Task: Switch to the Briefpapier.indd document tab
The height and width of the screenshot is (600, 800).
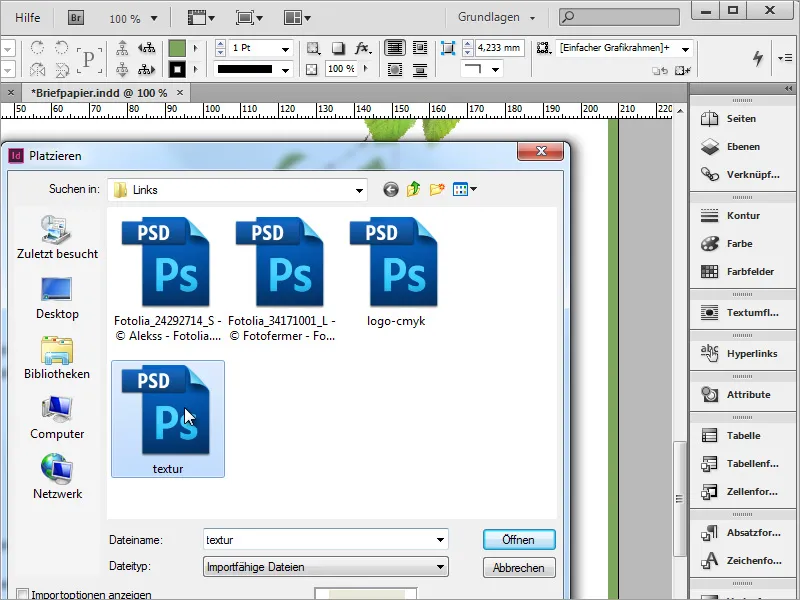Action: pos(99,93)
